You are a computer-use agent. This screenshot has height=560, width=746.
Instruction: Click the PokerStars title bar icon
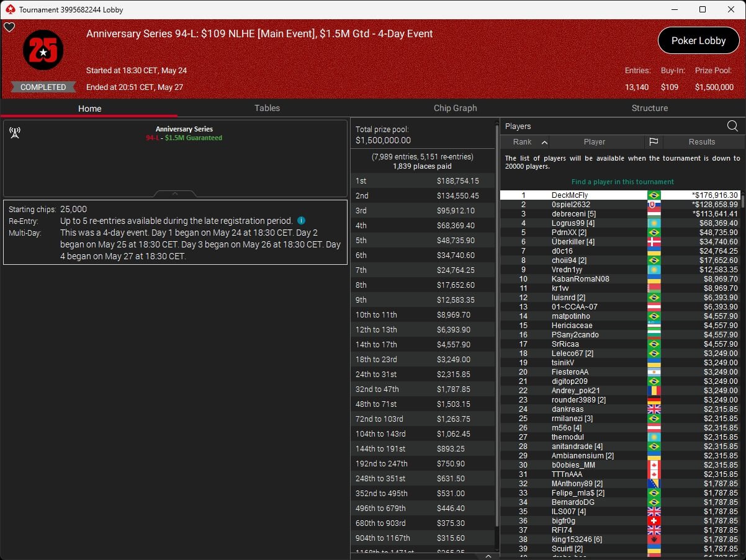click(9, 9)
